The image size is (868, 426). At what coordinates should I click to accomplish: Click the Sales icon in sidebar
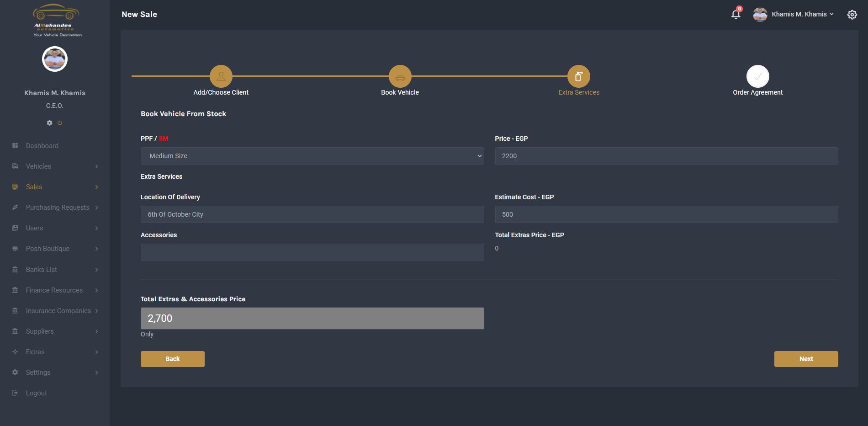coord(15,187)
